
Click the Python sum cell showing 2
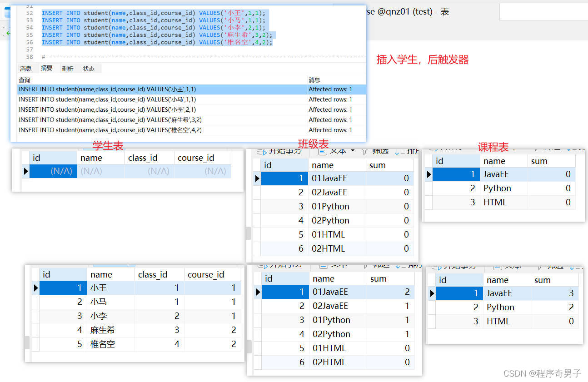pyautogui.click(x=554, y=308)
